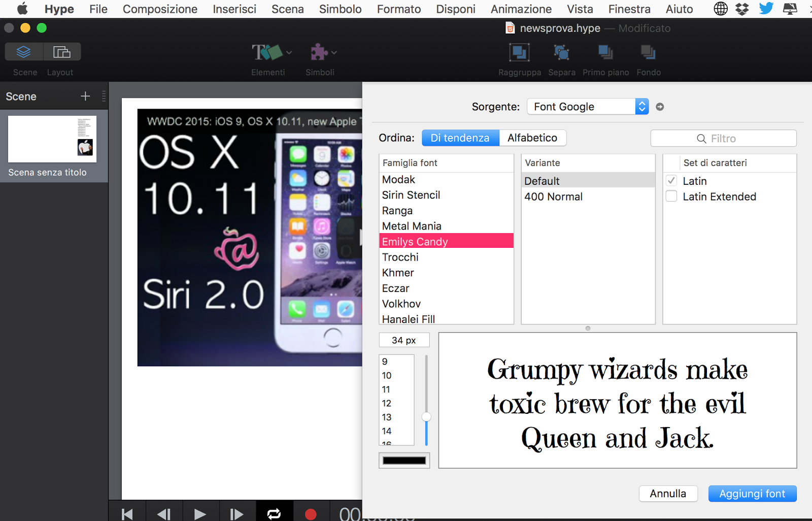Viewport: 812px width, 521px height.
Task: Click the globe icon in menu bar
Action: click(721, 9)
